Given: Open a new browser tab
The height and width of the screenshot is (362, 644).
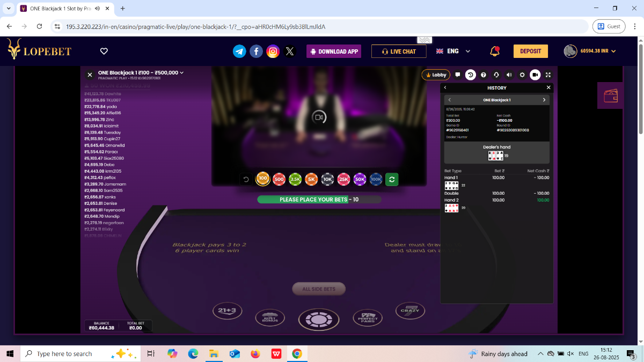Looking at the screenshot, I should tap(123, 9).
